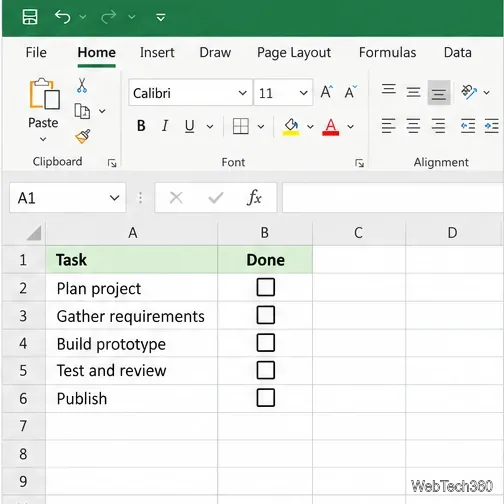The width and height of the screenshot is (504, 504).
Task: Apply yellow Fill Color bucket
Action: (291, 127)
